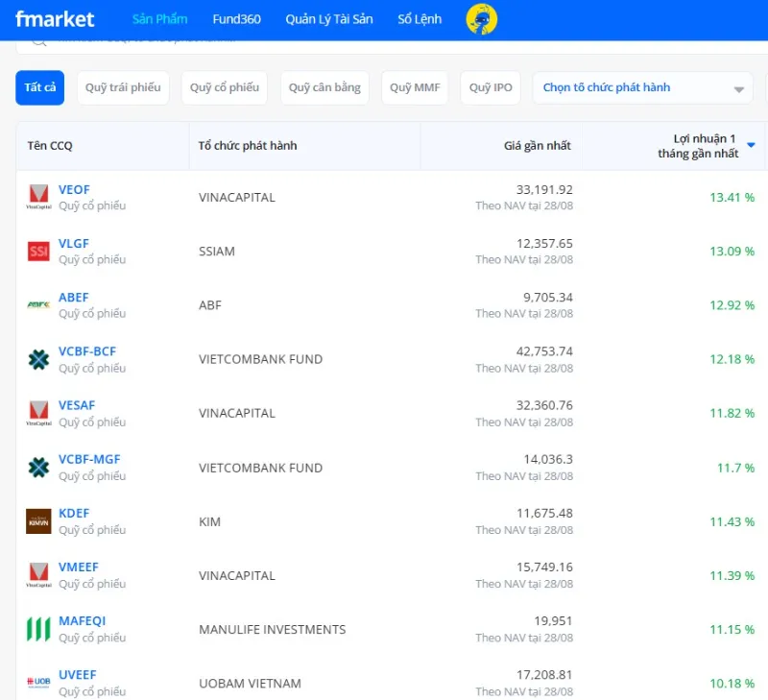
Task: Click the 10.18 % return value
Action: pyautogui.click(x=732, y=684)
